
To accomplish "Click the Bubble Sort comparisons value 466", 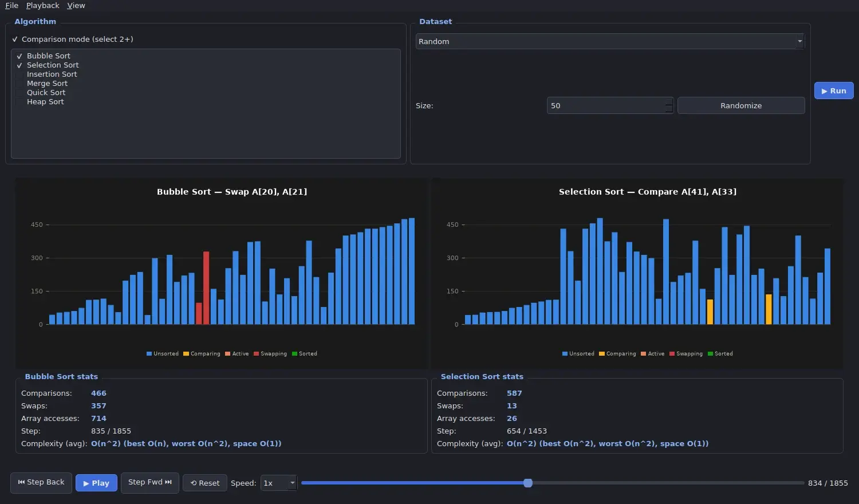I will point(98,393).
